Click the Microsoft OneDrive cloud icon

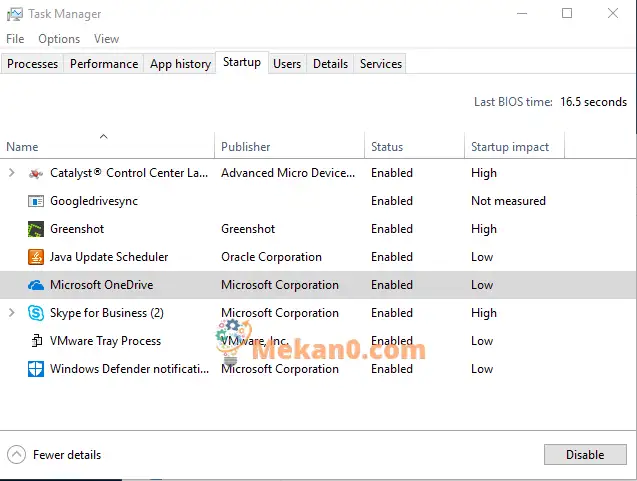pyautogui.click(x=36, y=285)
